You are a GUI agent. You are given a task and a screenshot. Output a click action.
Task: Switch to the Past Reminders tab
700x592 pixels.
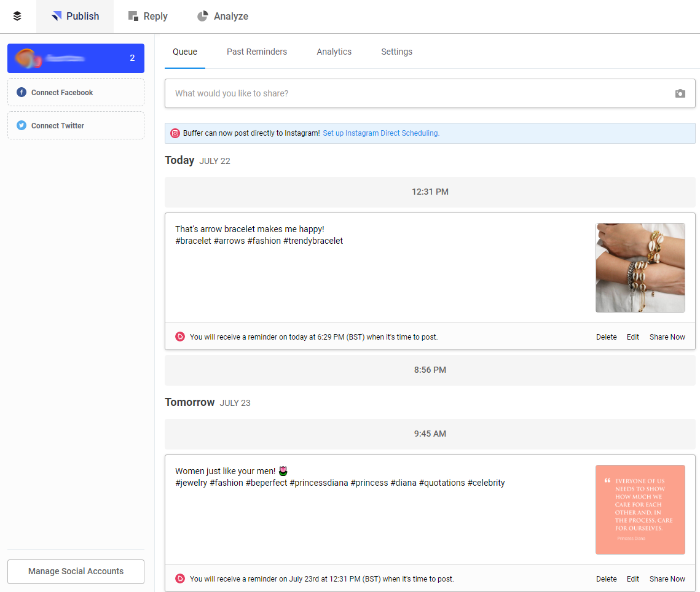(x=256, y=52)
